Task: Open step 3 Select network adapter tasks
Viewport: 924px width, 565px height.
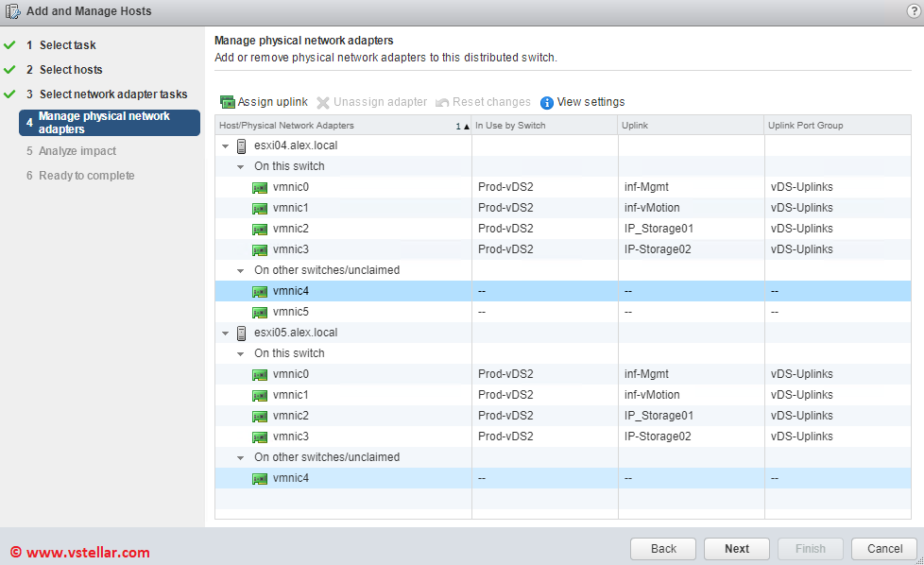Action: [x=112, y=94]
